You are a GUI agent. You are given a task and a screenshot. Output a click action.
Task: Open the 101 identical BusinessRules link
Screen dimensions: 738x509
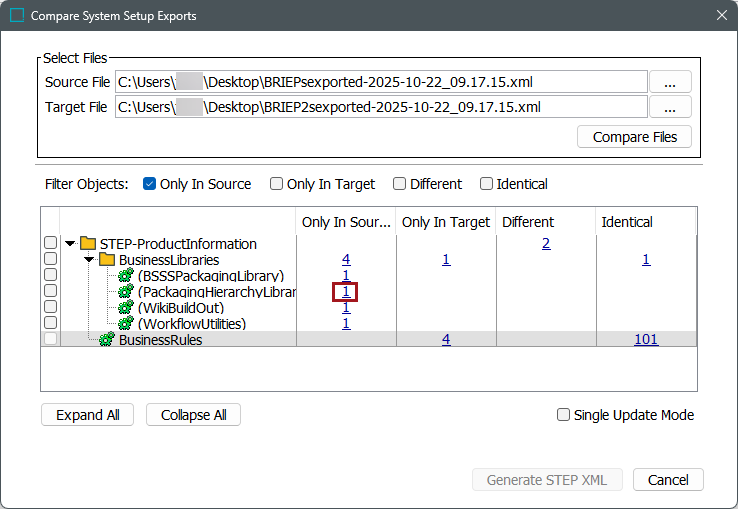(x=646, y=340)
